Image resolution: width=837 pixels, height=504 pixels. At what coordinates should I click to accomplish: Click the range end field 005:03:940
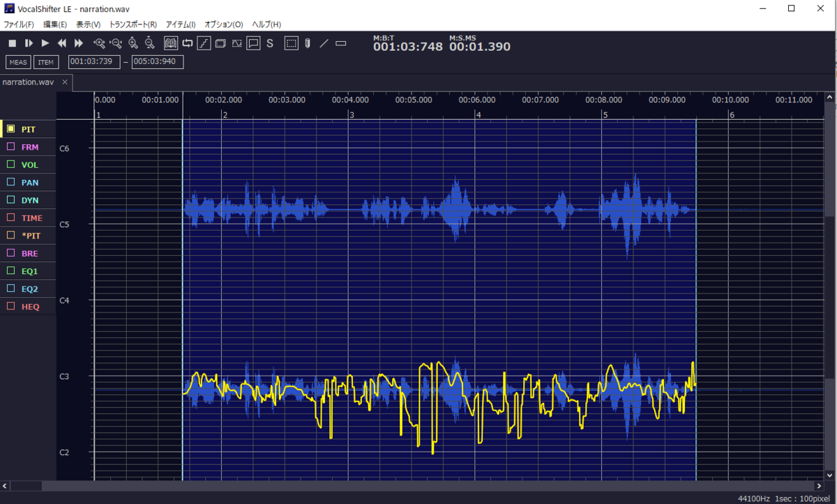coord(158,61)
